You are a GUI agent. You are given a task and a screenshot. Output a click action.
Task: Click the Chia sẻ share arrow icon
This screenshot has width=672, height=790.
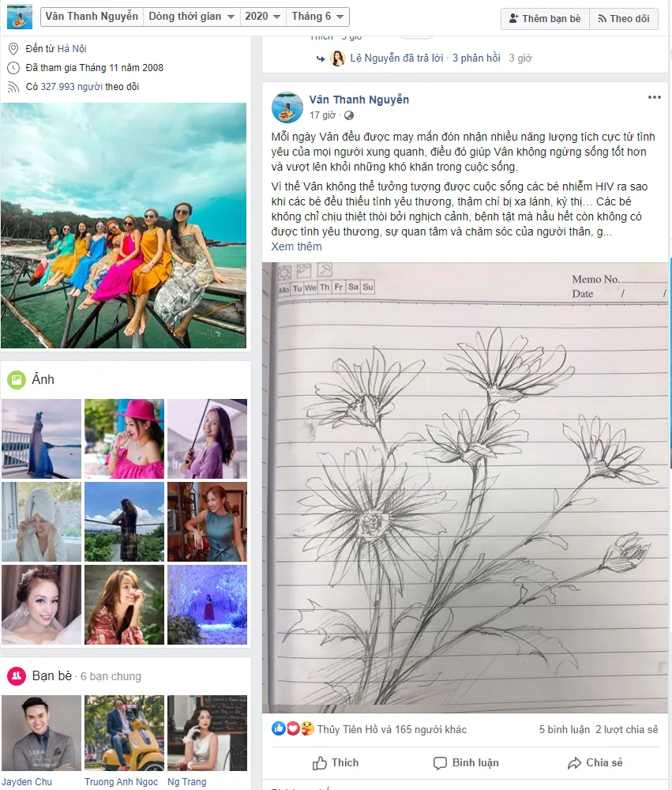click(574, 763)
